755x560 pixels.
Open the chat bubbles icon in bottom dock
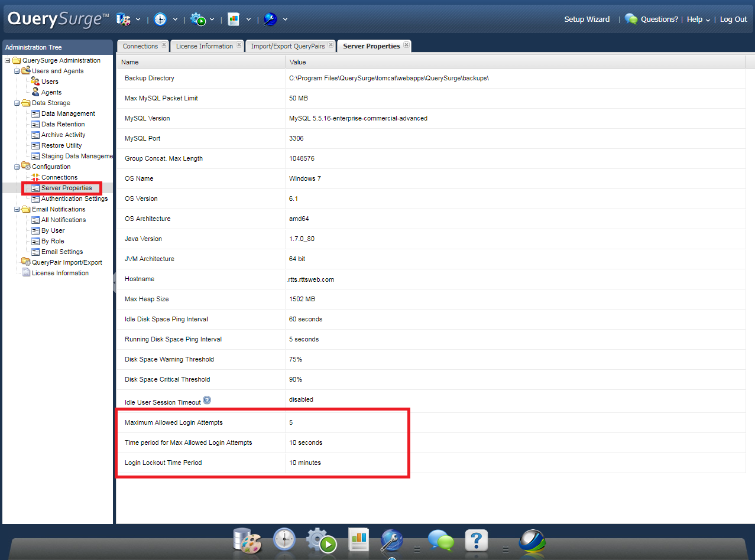tap(440, 540)
